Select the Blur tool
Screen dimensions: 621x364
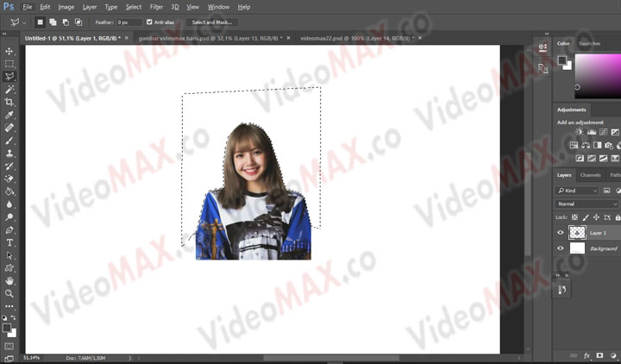tap(9, 204)
